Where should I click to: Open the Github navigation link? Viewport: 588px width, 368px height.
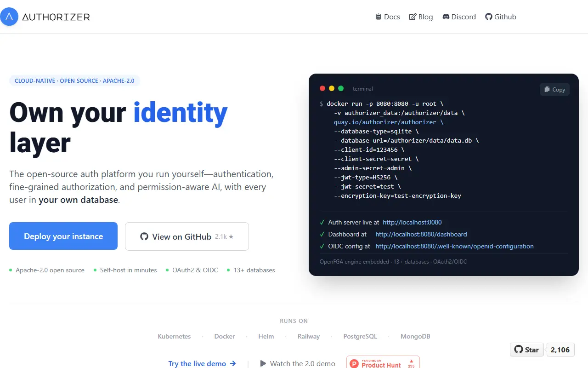(501, 17)
